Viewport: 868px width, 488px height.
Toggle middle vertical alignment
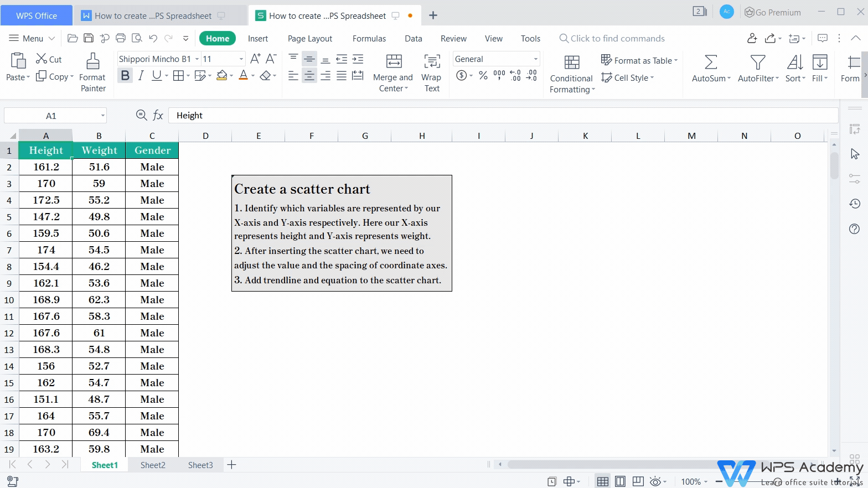pyautogui.click(x=309, y=59)
